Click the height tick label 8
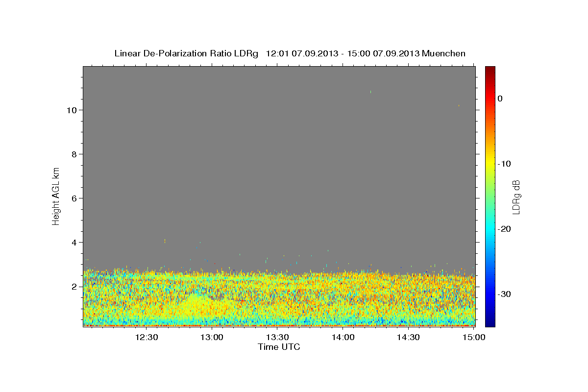This screenshot has height=392, width=588. click(x=75, y=154)
